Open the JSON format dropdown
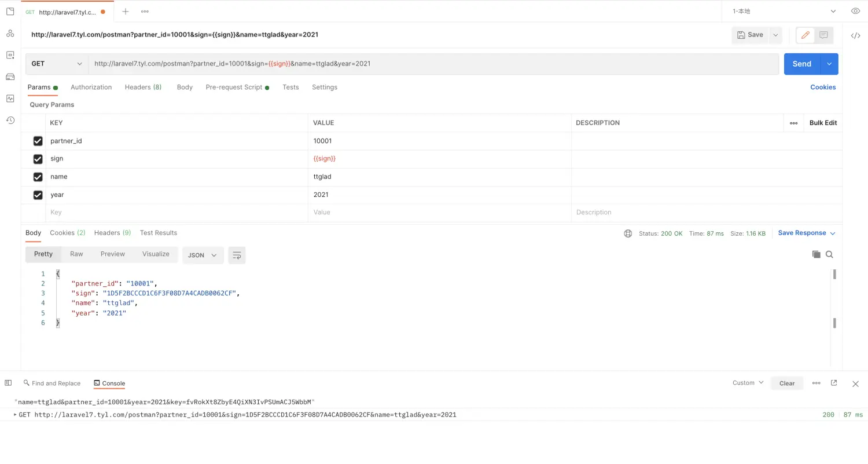This screenshot has width=868, height=464. (203, 255)
